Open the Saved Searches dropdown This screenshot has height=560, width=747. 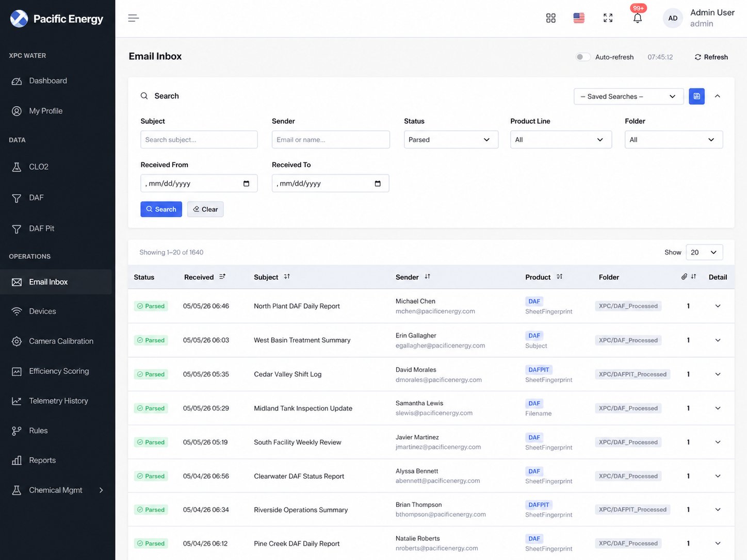[628, 96]
